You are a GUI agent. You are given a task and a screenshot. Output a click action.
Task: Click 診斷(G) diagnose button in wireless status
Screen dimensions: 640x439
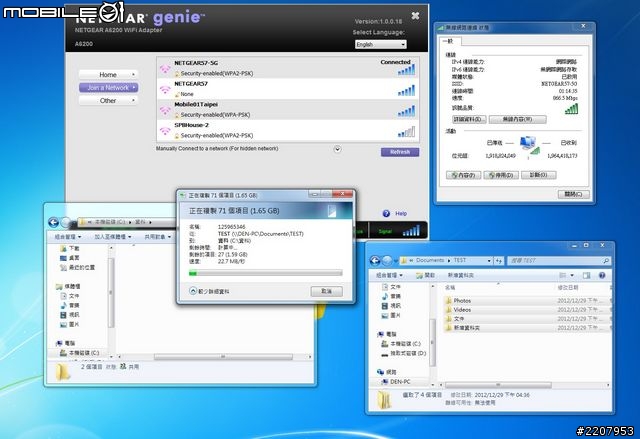click(x=539, y=175)
